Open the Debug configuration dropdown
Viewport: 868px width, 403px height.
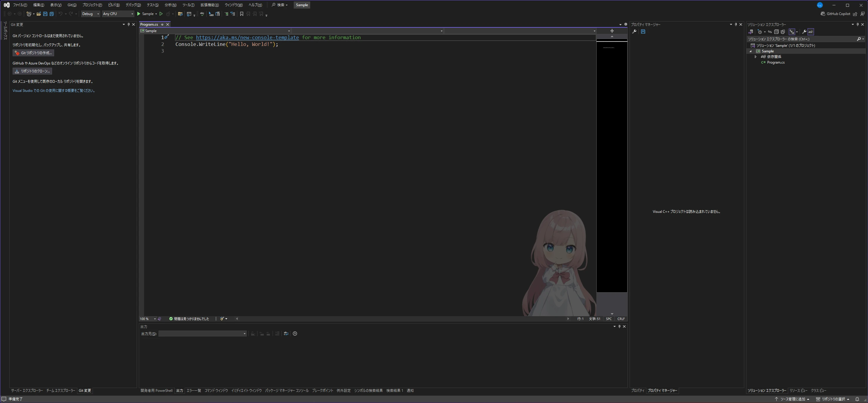click(x=91, y=14)
